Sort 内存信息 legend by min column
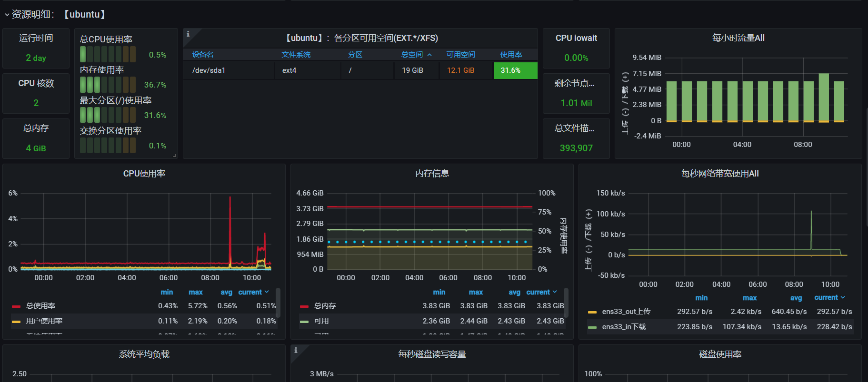Viewport: 868px width, 382px height. [x=439, y=292]
